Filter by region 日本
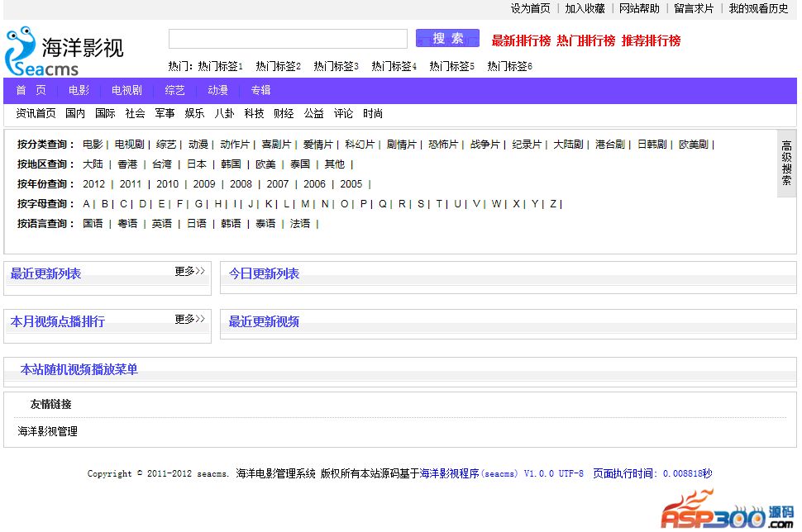Image resolution: width=802 pixels, height=532 pixels. (x=197, y=164)
